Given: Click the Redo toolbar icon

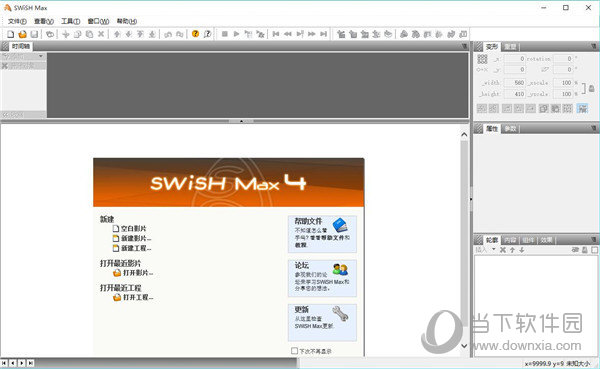Looking at the screenshot, I should point(179,34).
